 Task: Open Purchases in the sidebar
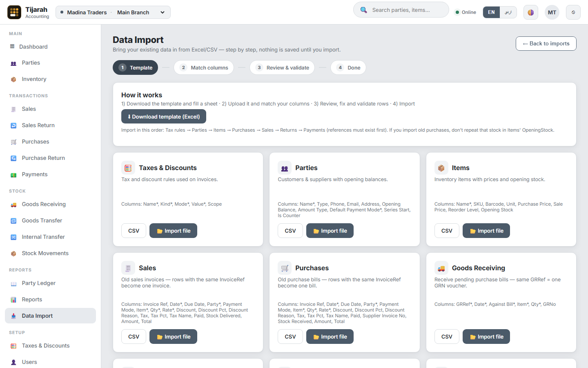pyautogui.click(x=50, y=142)
